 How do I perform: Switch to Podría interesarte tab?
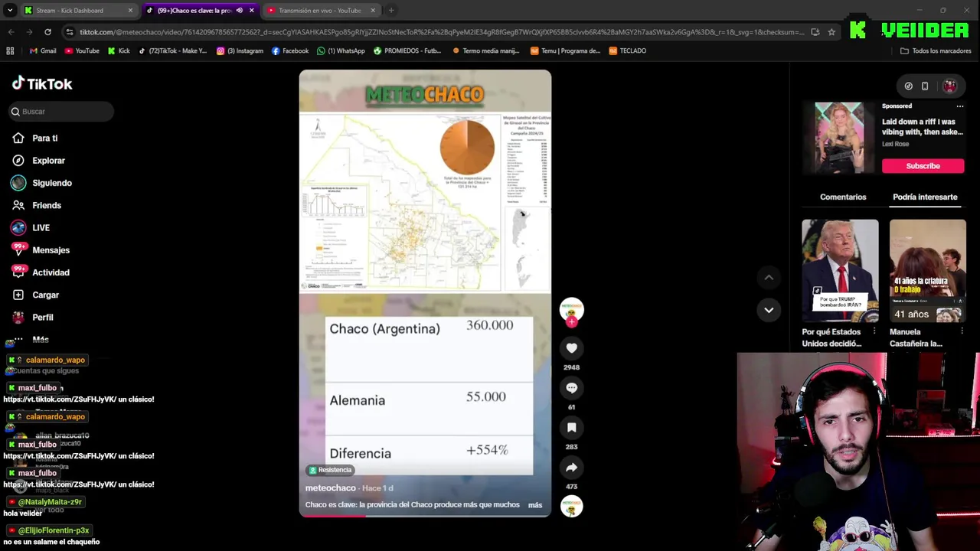click(x=925, y=197)
